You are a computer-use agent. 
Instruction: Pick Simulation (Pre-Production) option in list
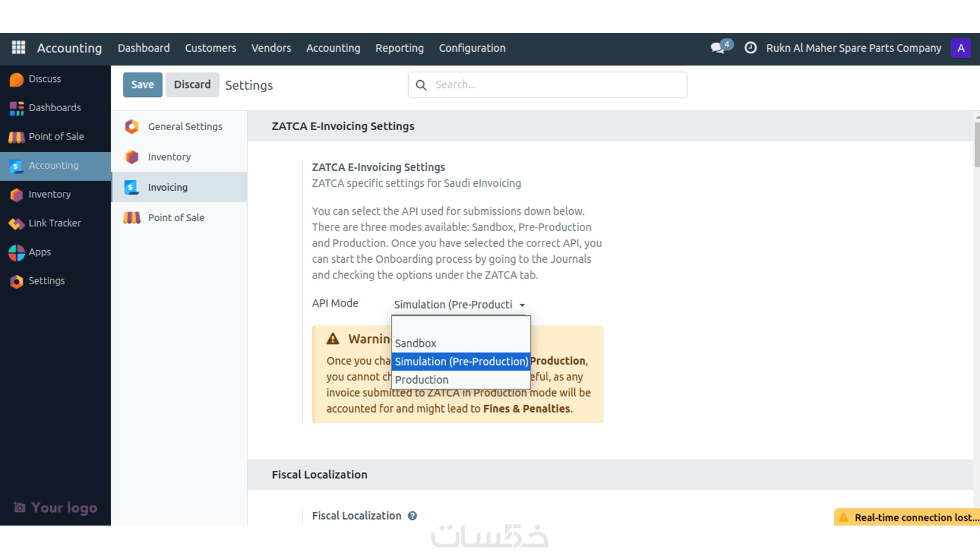click(461, 361)
